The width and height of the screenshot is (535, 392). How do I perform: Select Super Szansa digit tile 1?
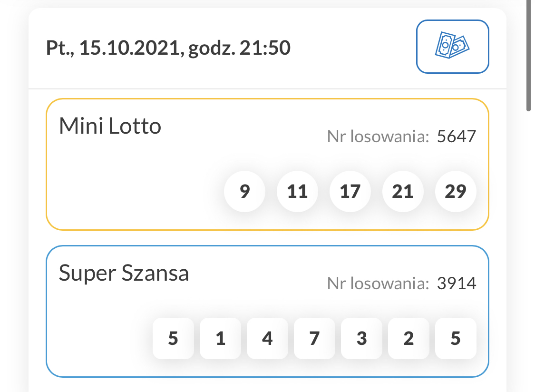point(220,339)
